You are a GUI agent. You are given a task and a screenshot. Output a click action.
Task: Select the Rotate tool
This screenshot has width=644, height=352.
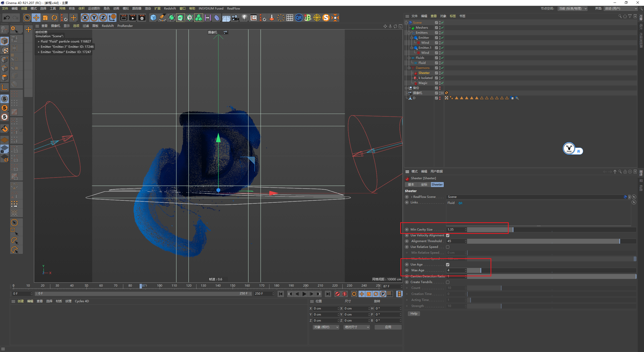click(x=54, y=18)
